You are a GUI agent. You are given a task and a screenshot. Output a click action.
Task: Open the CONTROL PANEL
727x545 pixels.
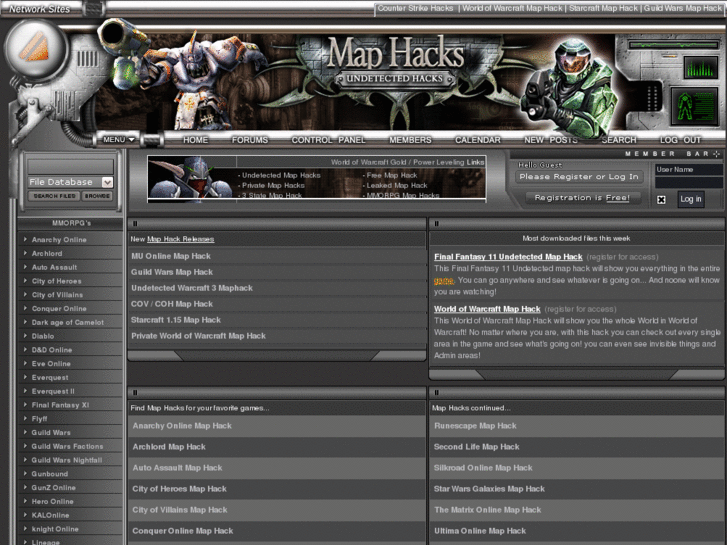point(328,140)
